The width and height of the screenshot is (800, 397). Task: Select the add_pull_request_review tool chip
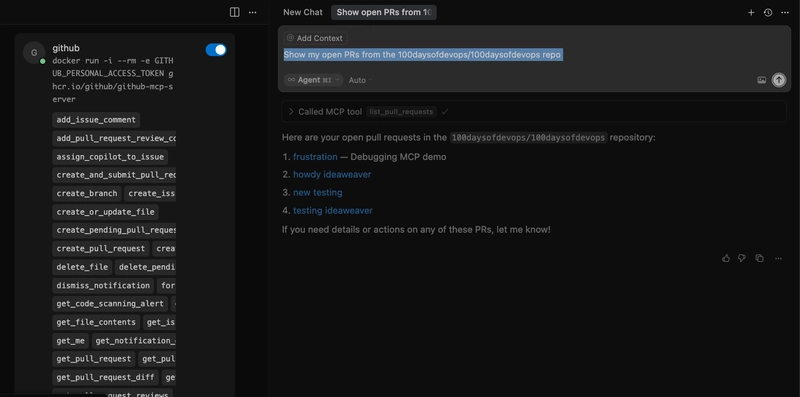(114, 138)
